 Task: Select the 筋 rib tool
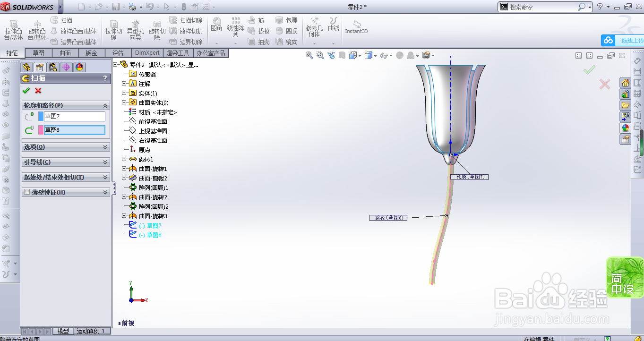click(x=256, y=20)
